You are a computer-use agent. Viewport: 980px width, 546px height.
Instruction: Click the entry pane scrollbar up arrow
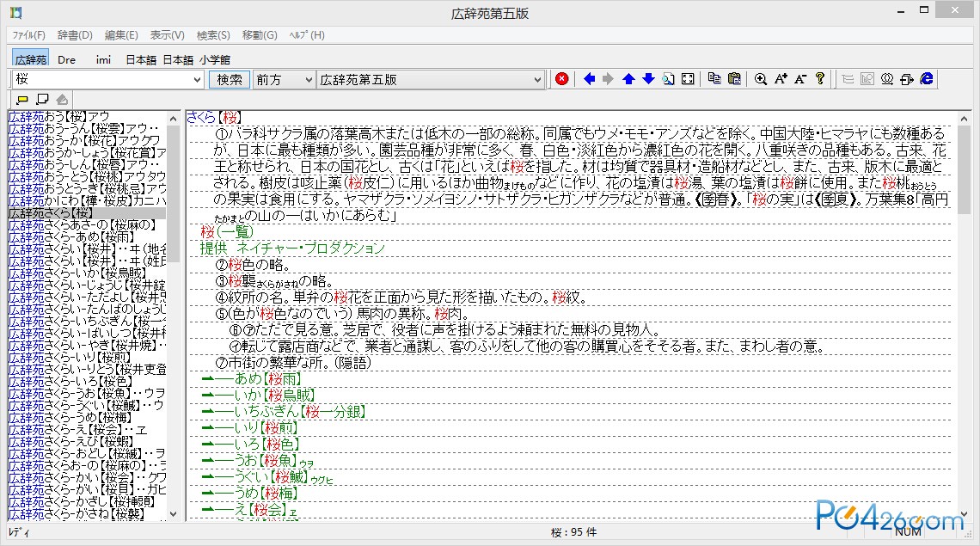pyautogui.click(x=964, y=118)
